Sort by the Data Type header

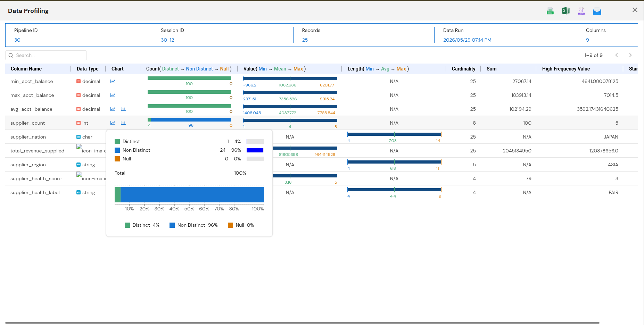pos(88,69)
